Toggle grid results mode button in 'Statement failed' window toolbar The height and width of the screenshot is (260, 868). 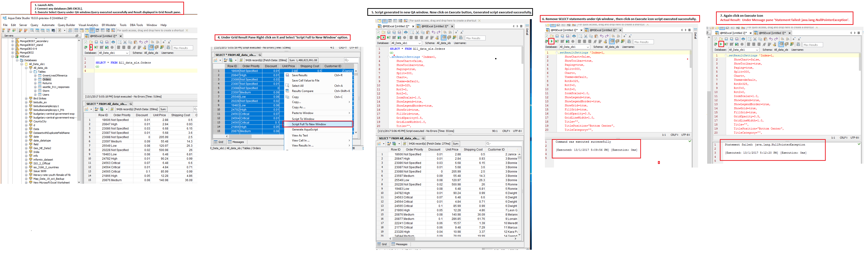[781, 44]
